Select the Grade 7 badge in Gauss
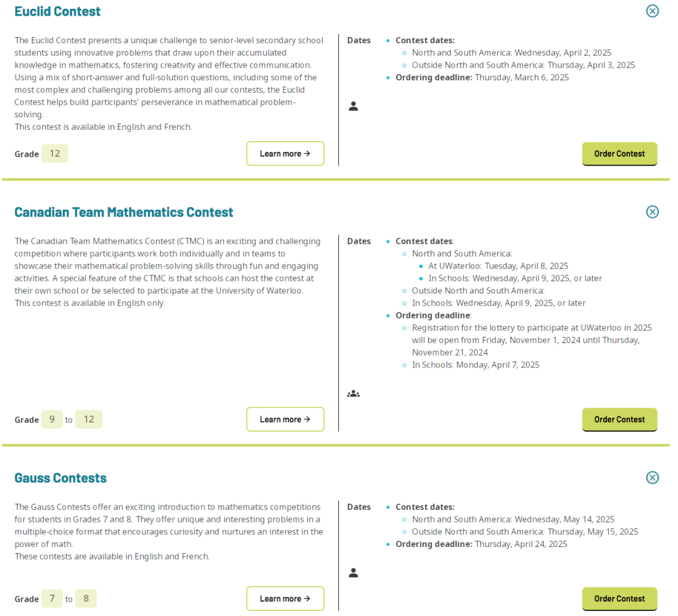This screenshot has width=678, height=616. click(52, 598)
